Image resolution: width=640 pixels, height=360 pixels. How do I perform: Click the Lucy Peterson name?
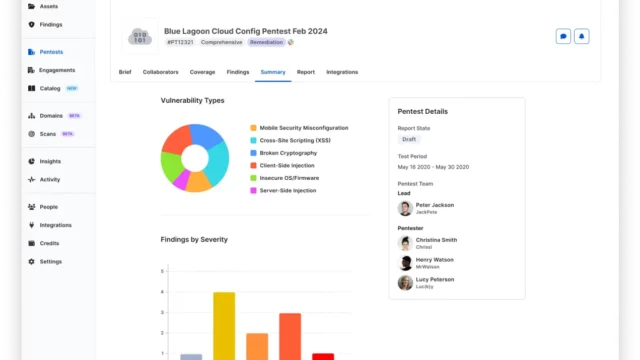point(435,279)
